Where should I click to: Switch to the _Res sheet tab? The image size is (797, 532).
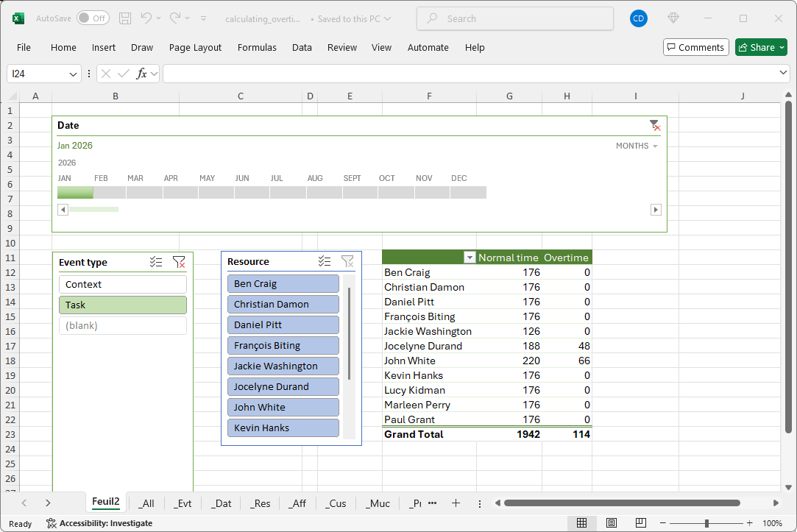click(260, 503)
